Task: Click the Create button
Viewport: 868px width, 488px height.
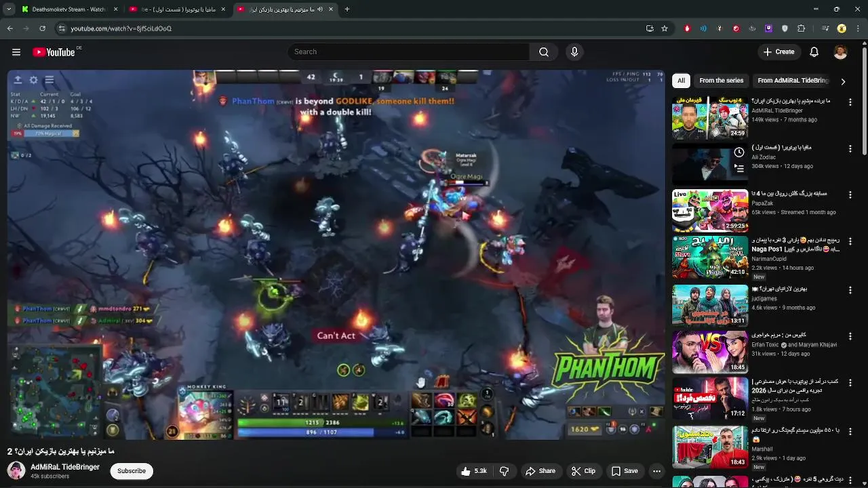Action: click(x=778, y=52)
